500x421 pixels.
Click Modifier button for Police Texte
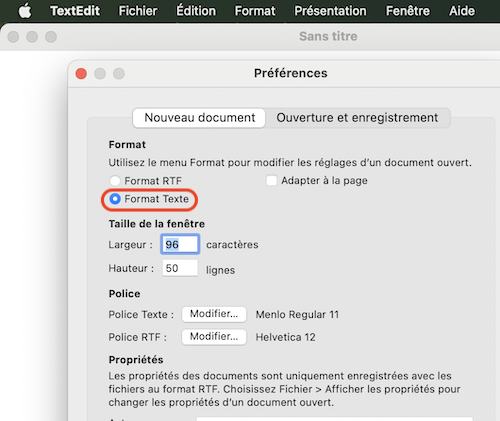pos(214,314)
